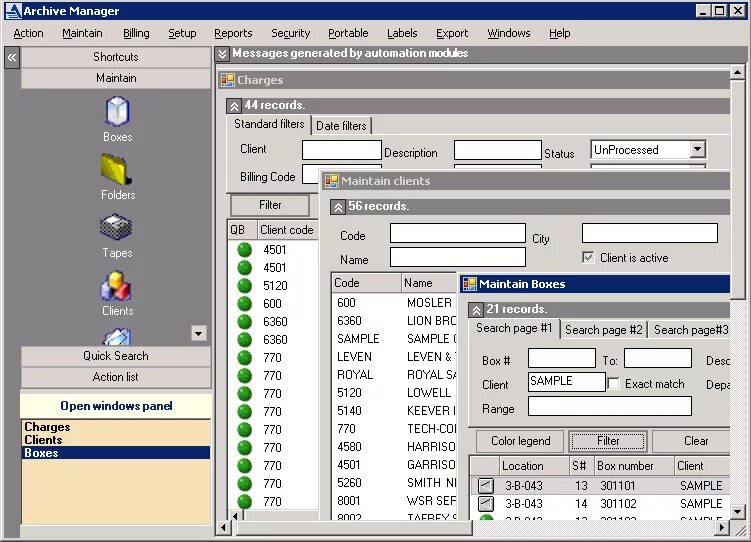Open the Quick Search panel
This screenshot has height=542, width=751.
click(116, 356)
